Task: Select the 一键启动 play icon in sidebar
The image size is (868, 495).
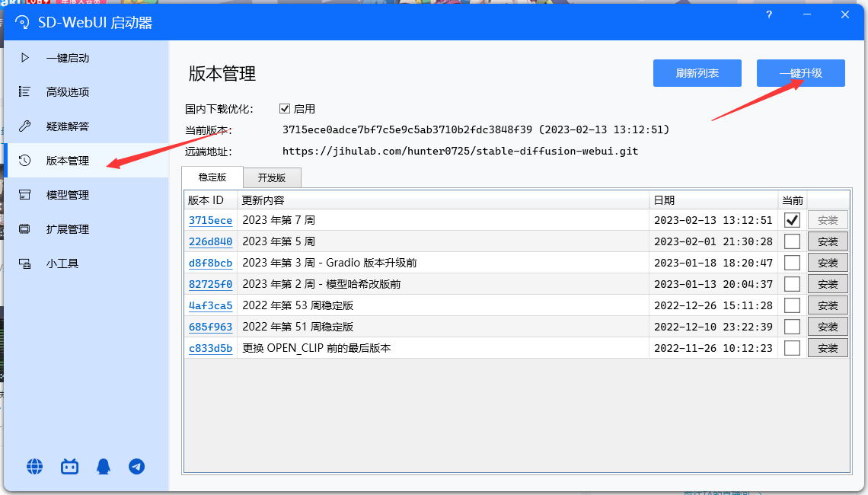Action: (24, 57)
